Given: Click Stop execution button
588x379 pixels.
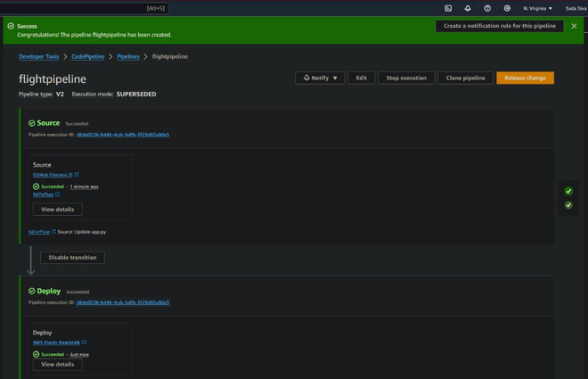Looking at the screenshot, I should 406,78.
